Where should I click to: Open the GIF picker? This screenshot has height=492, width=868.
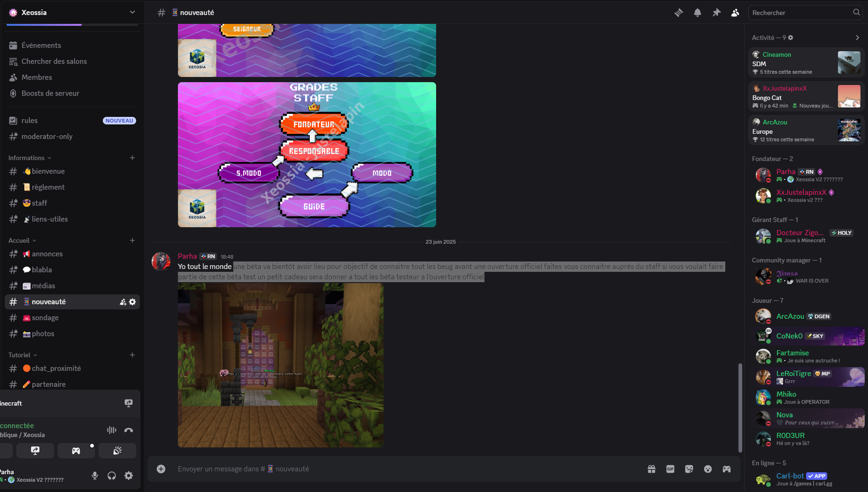point(670,469)
